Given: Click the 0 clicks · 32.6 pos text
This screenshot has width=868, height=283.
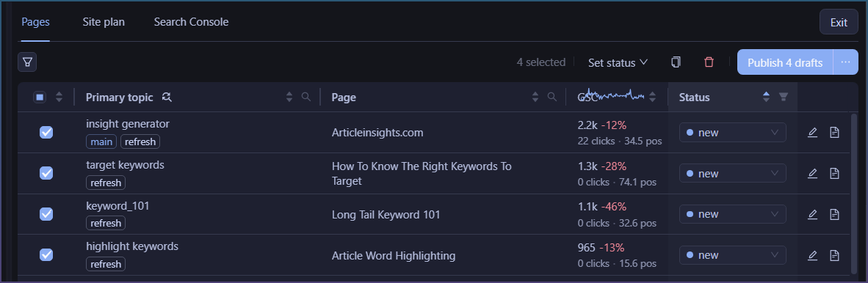Looking at the screenshot, I should click(x=618, y=223).
